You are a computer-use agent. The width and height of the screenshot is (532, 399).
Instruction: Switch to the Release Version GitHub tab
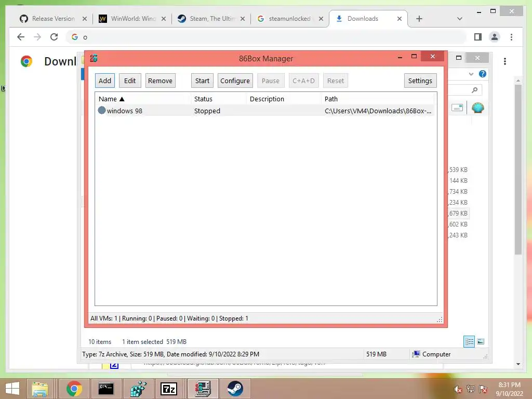click(x=53, y=19)
